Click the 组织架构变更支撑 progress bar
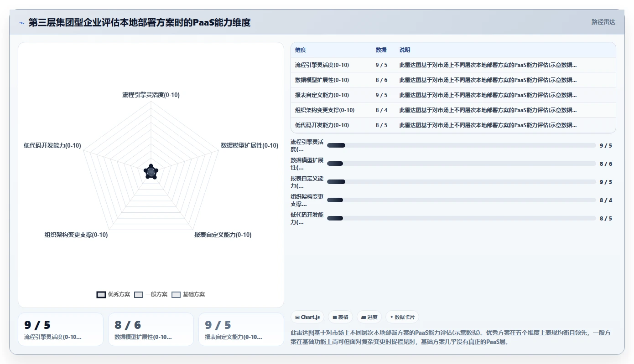Screen dimensions: 634x364 pyautogui.click(x=462, y=200)
